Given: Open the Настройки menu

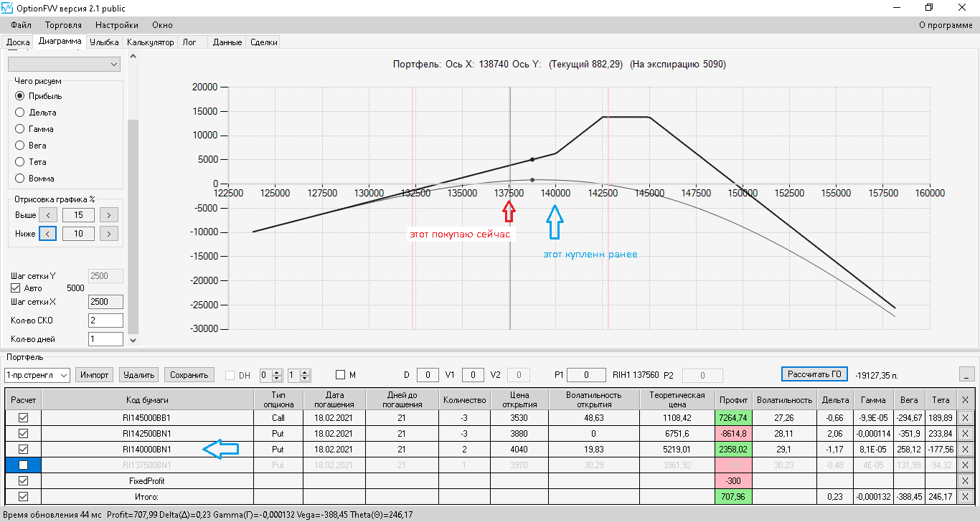Looking at the screenshot, I should (117, 25).
